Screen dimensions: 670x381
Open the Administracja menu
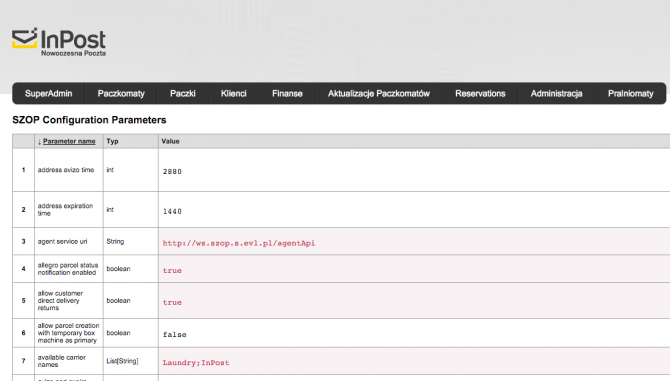click(x=556, y=94)
